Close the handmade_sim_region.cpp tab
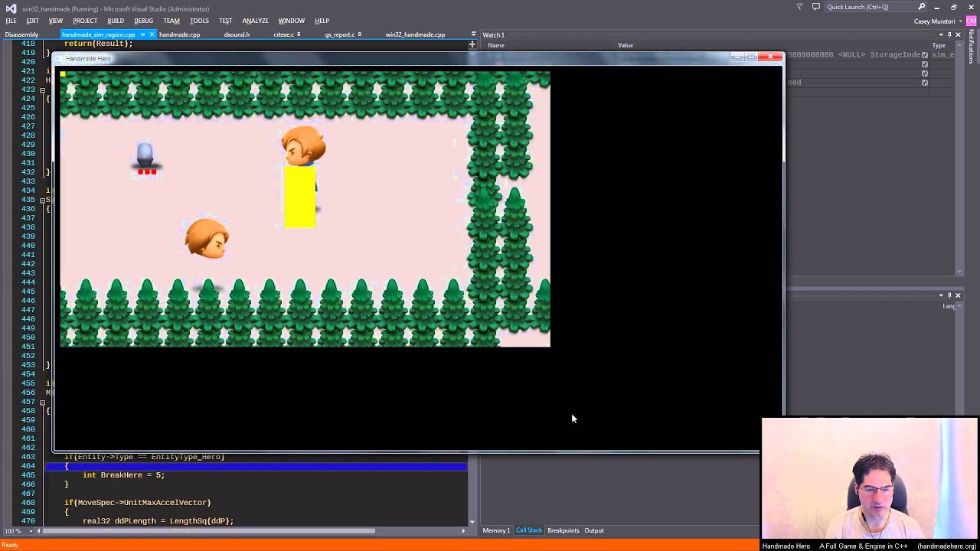Image resolution: width=980 pixels, height=551 pixels. 152,34
